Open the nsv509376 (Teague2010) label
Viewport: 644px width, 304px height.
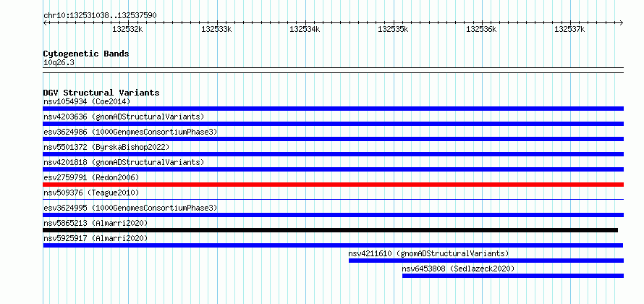[91, 193]
